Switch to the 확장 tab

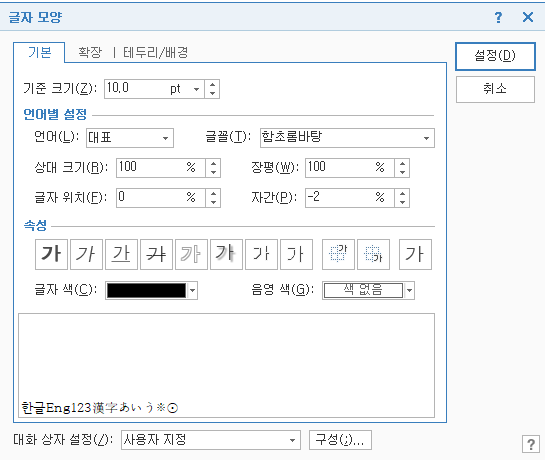pos(90,53)
